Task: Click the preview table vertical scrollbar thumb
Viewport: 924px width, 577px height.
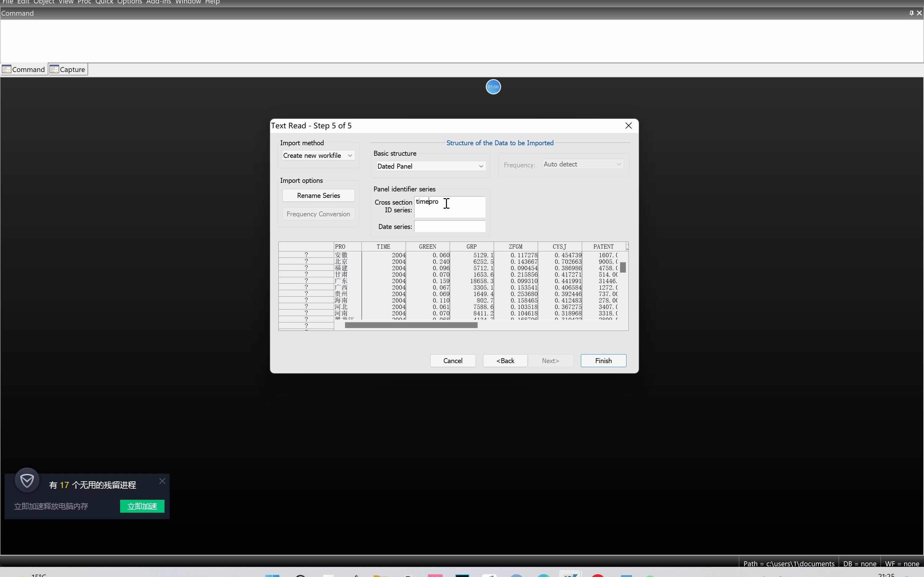Action: click(x=623, y=267)
